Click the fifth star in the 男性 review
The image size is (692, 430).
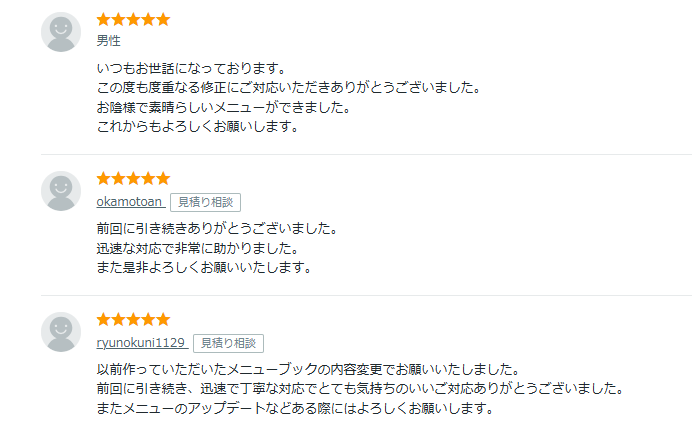click(163, 20)
